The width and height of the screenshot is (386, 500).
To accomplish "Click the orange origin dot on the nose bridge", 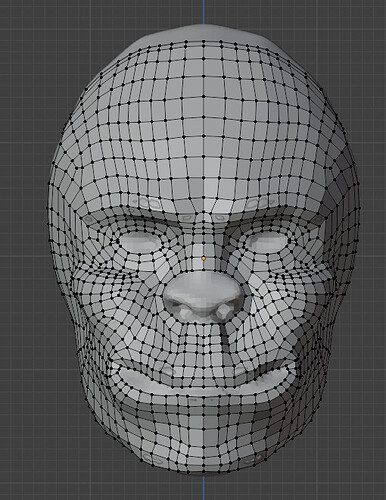I will 203,258.
